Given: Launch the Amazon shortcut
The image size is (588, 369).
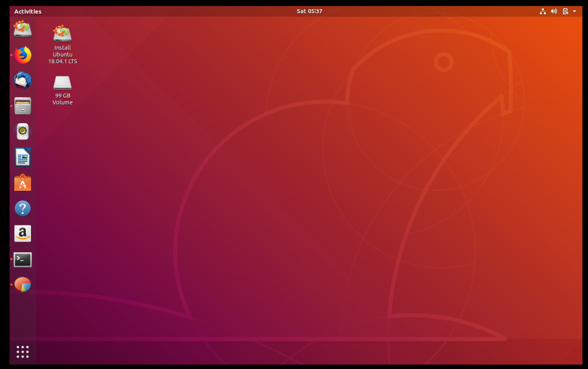Looking at the screenshot, I should [22, 233].
